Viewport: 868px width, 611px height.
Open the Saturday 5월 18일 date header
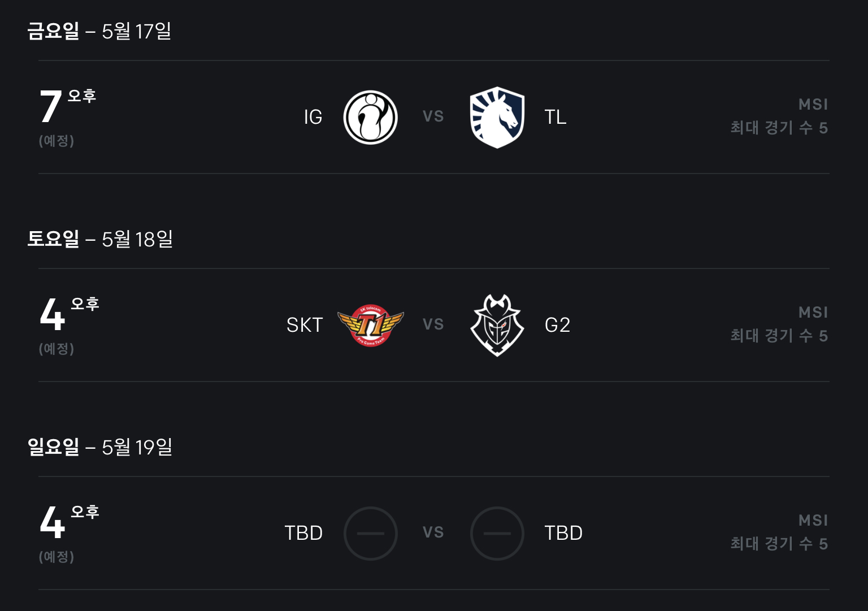(x=100, y=239)
